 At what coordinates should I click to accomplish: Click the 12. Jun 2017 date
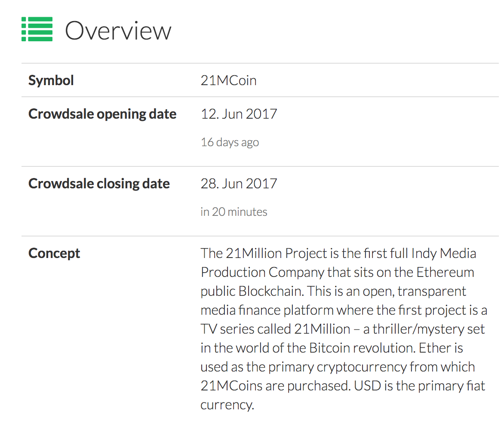[x=239, y=114]
